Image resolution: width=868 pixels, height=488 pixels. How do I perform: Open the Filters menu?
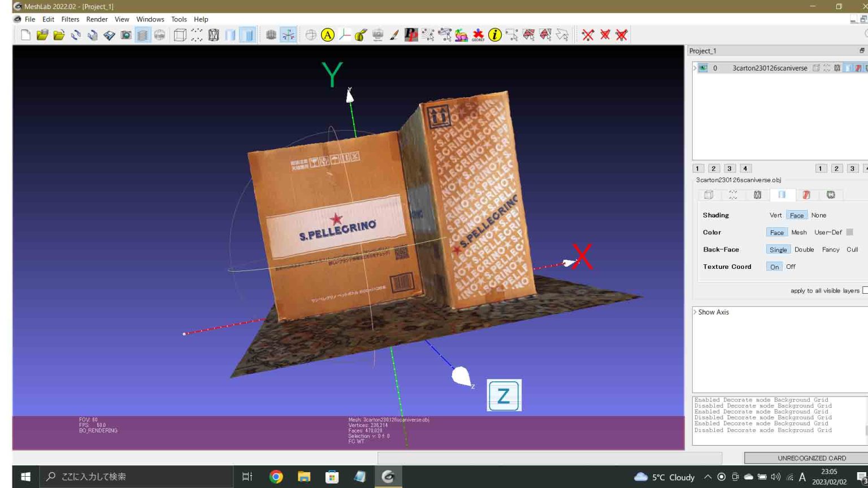pyautogui.click(x=70, y=19)
